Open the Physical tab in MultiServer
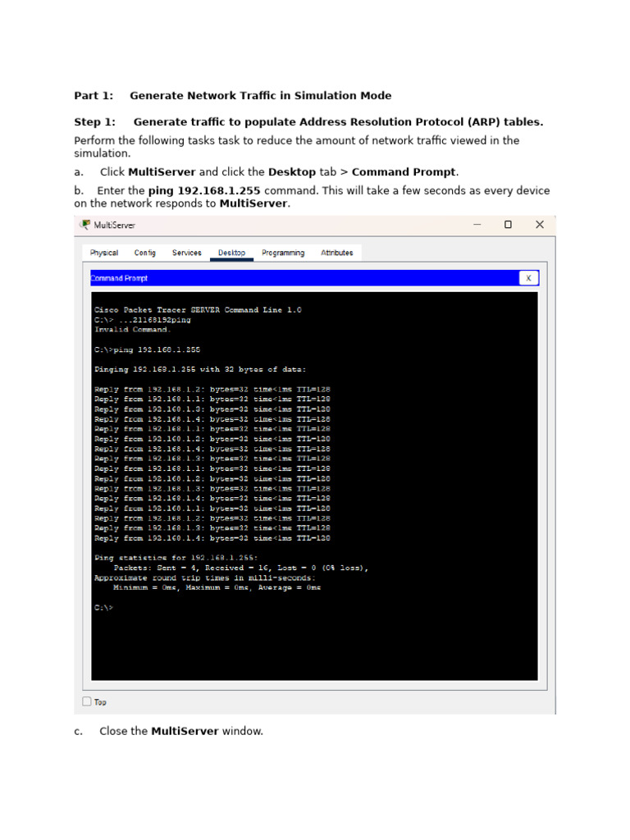The image size is (630, 840). tap(104, 253)
